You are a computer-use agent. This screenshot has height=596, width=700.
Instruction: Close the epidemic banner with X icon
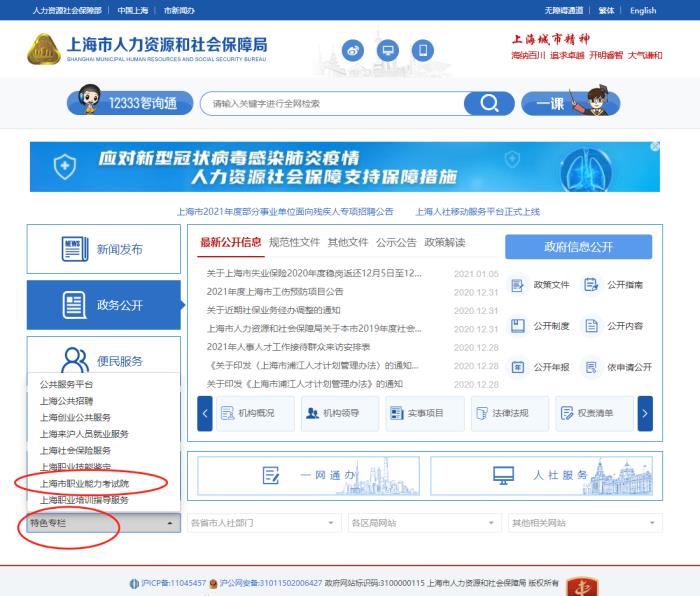655,146
